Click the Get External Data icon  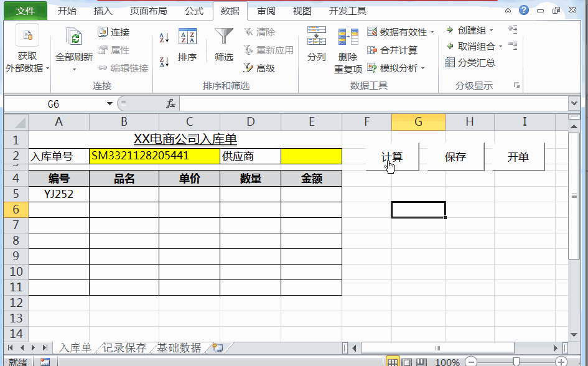tap(27, 35)
